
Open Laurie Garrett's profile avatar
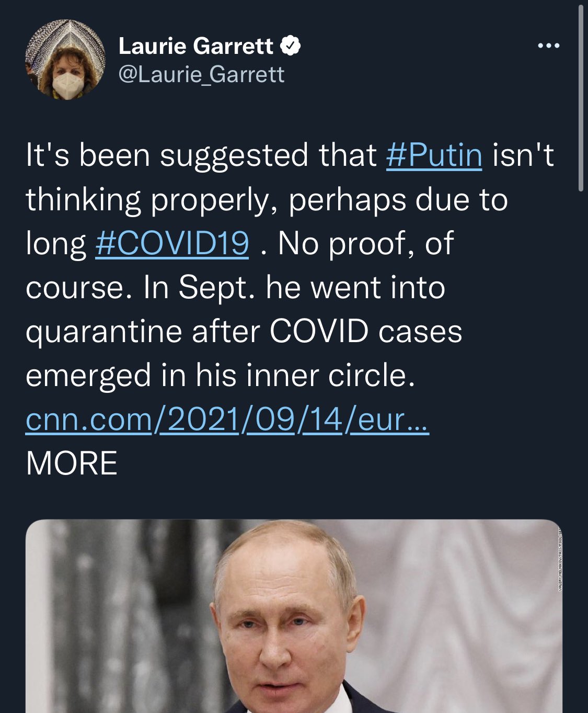[x=65, y=60]
